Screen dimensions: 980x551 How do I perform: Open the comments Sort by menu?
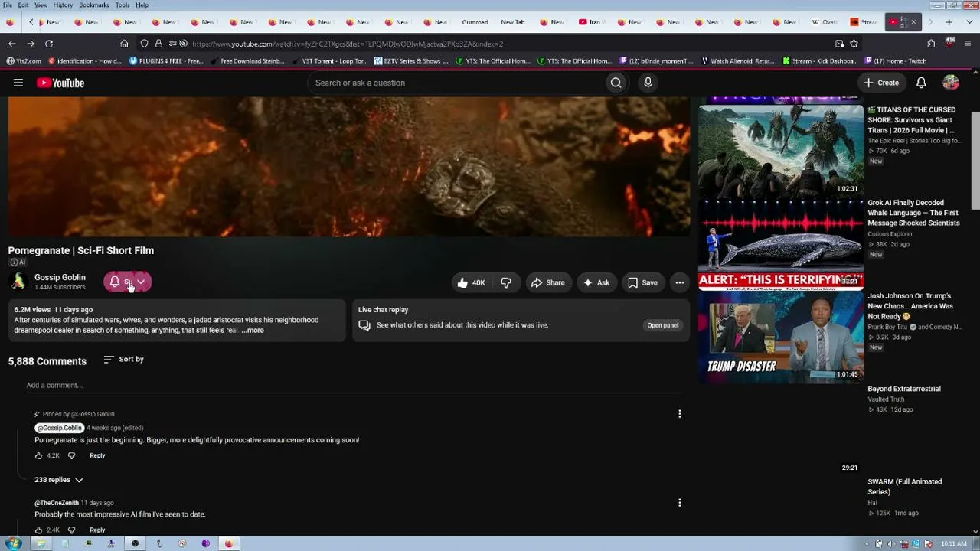[123, 359]
